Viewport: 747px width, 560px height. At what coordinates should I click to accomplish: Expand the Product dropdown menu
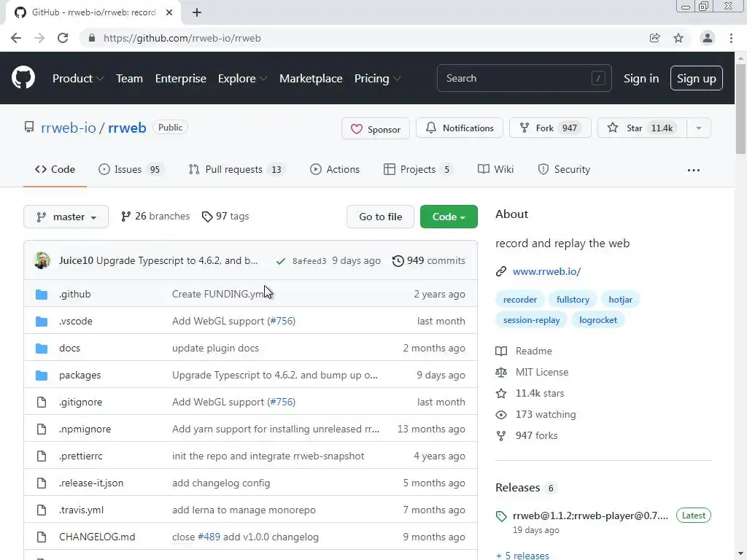(77, 79)
